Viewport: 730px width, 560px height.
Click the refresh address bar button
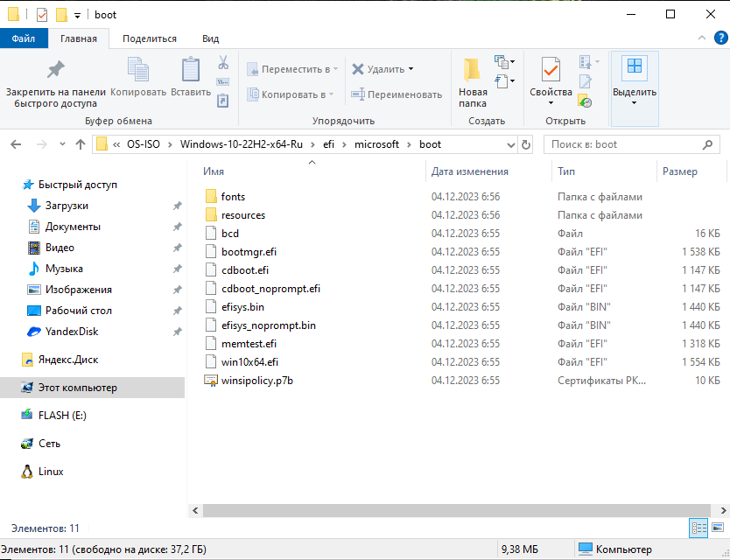coord(526,144)
